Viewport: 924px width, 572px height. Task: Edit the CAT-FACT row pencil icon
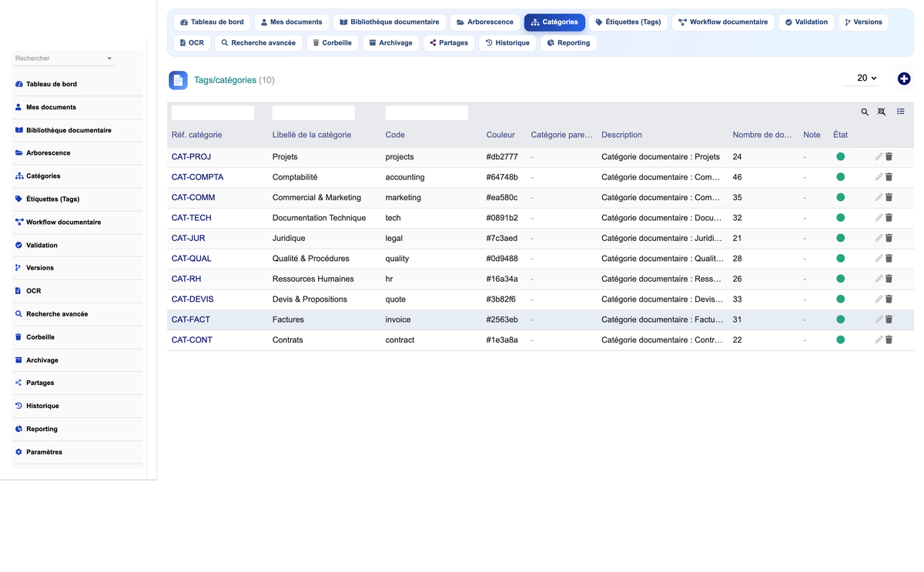point(879,319)
